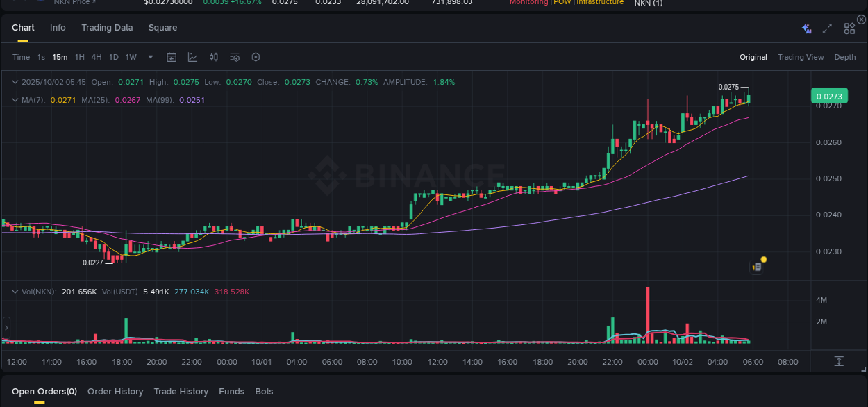Click the news notification icon on the chart

pyautogui.click(x=757, y=266)
